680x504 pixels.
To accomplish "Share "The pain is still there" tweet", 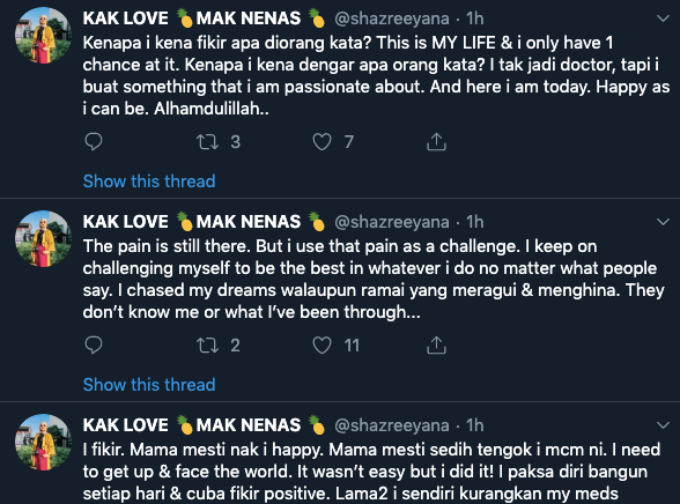I will pos(436,345).
